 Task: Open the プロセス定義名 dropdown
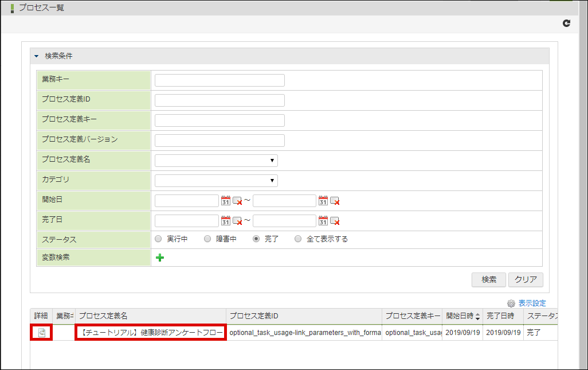point(217,161)
